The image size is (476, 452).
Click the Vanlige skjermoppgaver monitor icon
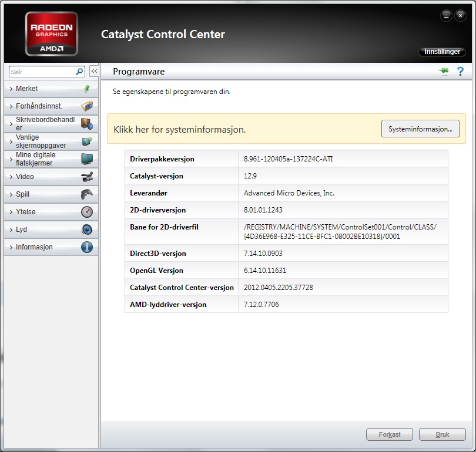pyautogui.click(x=87, y=141)
